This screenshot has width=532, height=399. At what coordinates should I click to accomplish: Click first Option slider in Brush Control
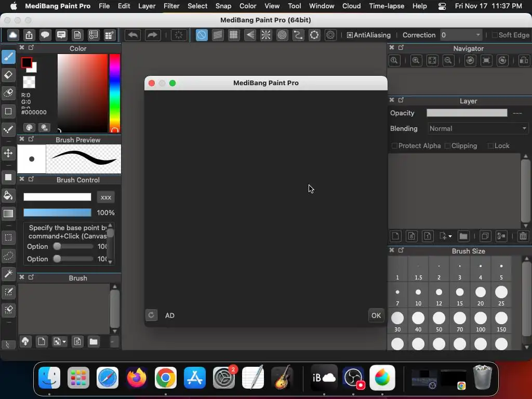(73, 246)
